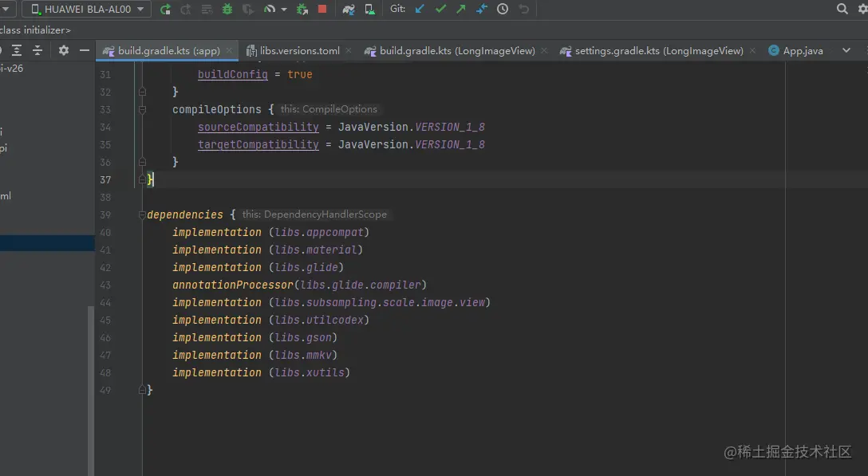868x476 pixels.
Task: Click the Rerun app icon
Action: pos(165,9)
